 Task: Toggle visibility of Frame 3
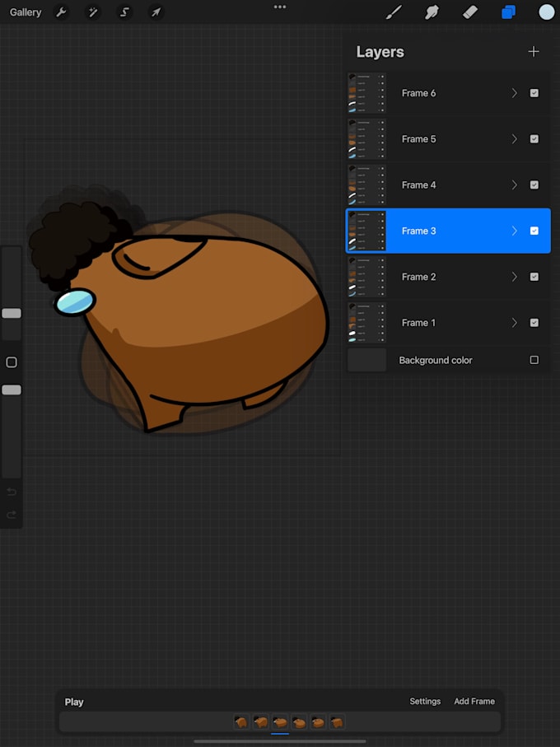click(x=534, y=231)
